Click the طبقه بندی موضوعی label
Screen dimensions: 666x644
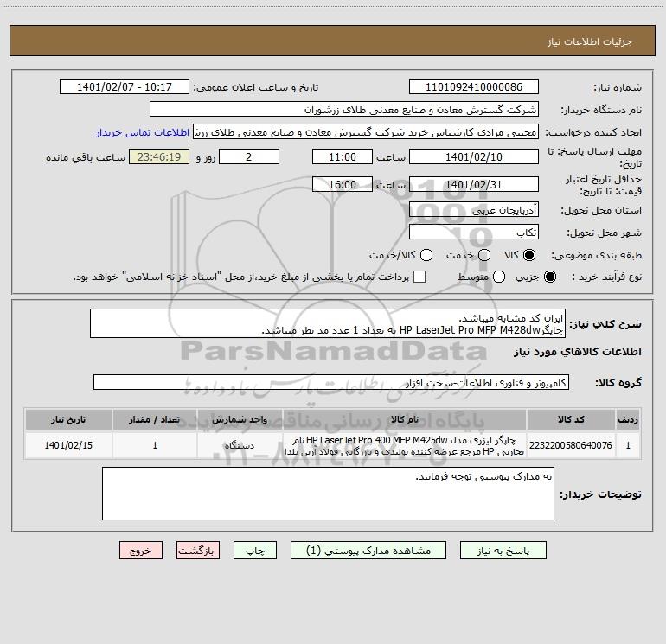tap(596, 256)
